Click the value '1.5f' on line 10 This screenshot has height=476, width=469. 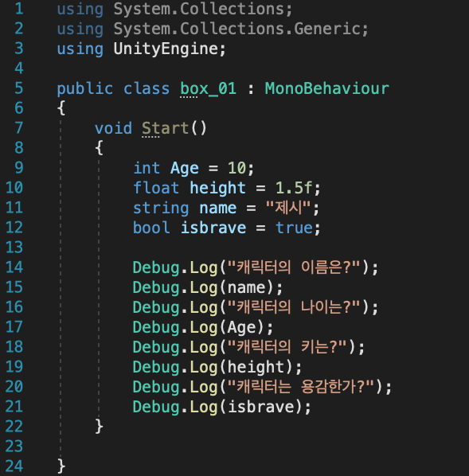coord(294,188)
